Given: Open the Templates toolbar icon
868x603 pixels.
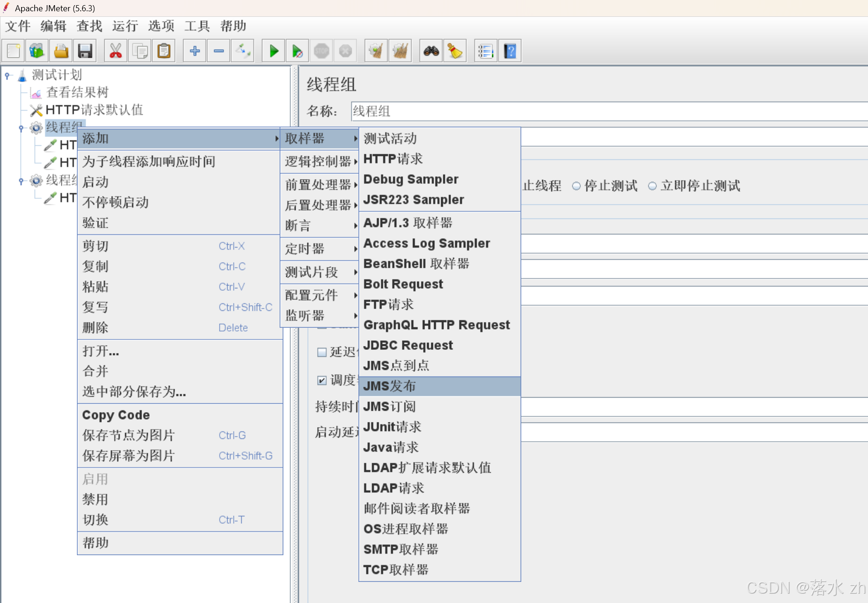Looking at the screenshot, I should [x=37, y=51].
